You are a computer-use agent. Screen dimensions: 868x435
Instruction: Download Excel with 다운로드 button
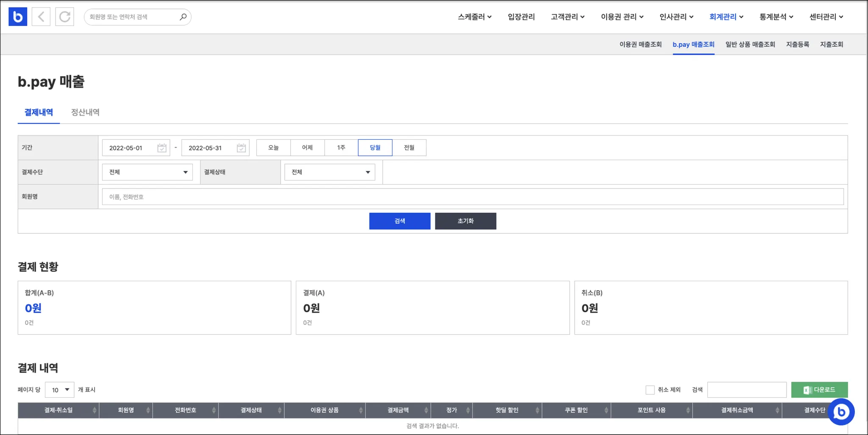tap(819, 390)
